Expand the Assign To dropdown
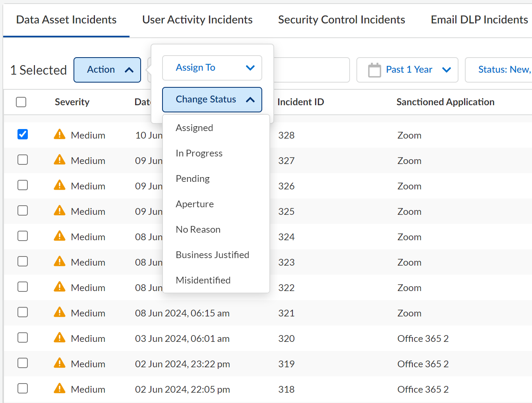 coord(212,68)
